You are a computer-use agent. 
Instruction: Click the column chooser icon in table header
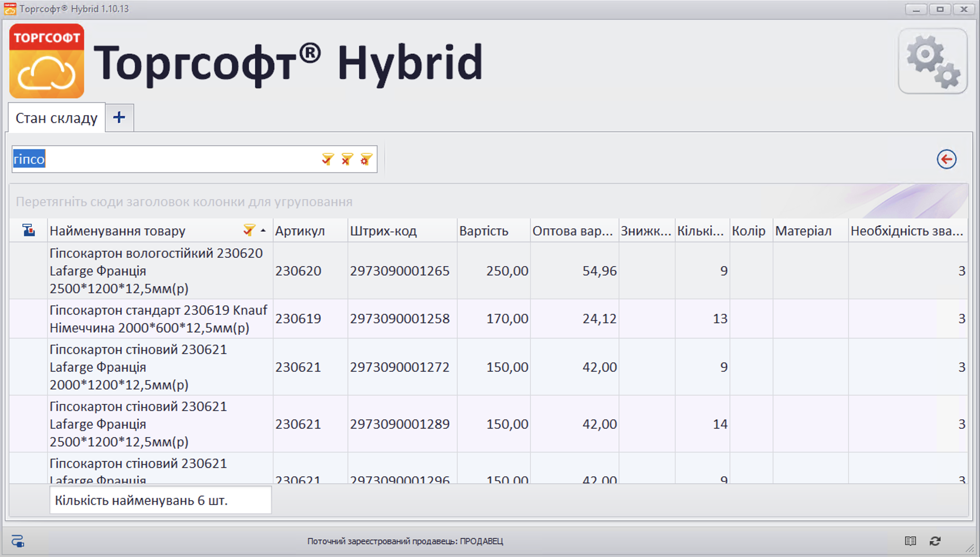point(29,230)
